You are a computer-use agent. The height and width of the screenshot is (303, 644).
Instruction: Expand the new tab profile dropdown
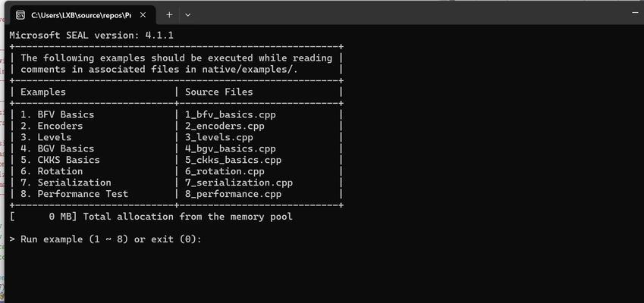[187, 15]
